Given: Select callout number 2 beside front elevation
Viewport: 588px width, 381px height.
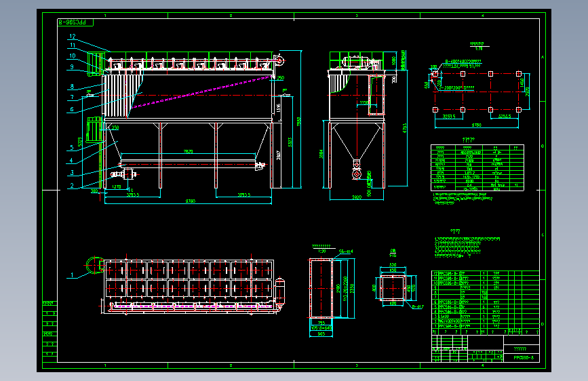Looking at the screenshot, I should 72,185.
